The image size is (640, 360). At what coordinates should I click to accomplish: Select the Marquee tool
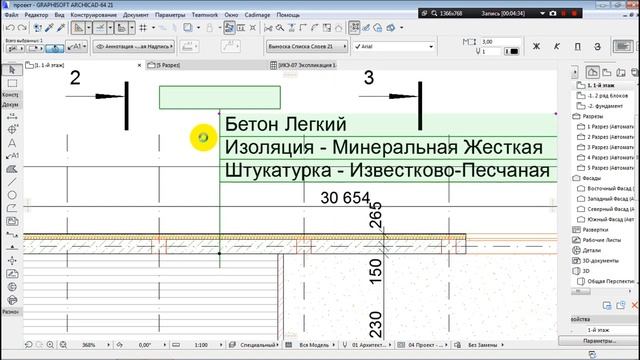(12, 83)
